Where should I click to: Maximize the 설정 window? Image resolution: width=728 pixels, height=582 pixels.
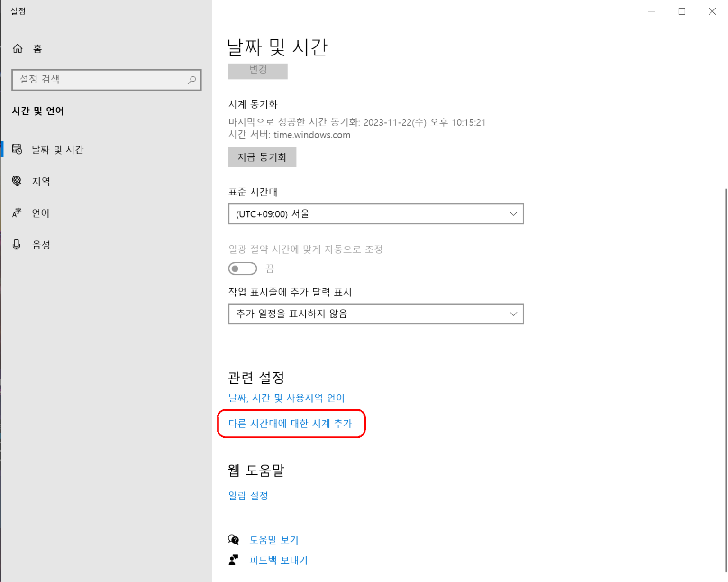tap(682, 11)
